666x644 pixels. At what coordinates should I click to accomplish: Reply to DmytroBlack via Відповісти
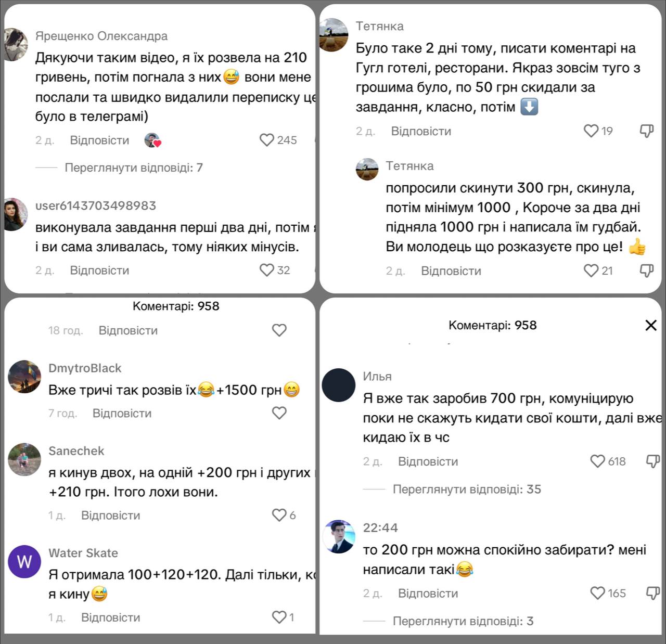pos(122,413)
